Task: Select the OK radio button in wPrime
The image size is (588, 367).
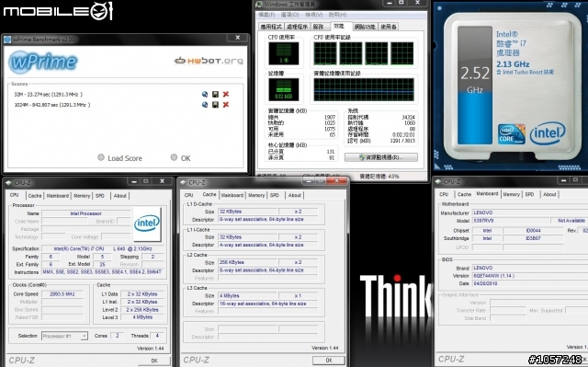Action: pos(174,157)
